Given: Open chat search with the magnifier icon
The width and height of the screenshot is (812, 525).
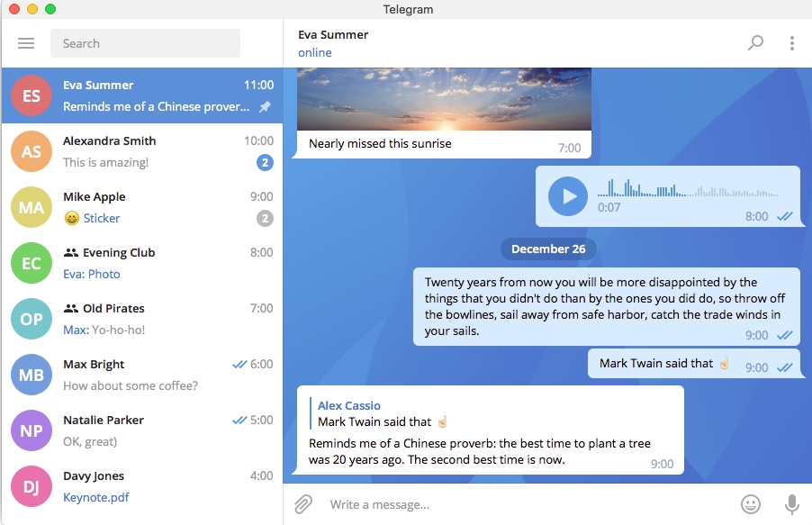Looking at the screenshot, I should click(755, 42).
